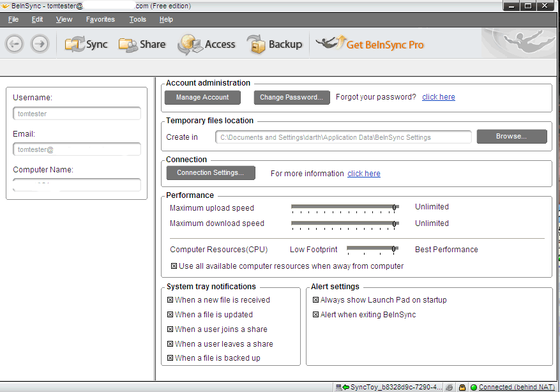The image size is (560, 392).
Task: Open the Backup toolbar section
Action: click(x=275, y=44)
